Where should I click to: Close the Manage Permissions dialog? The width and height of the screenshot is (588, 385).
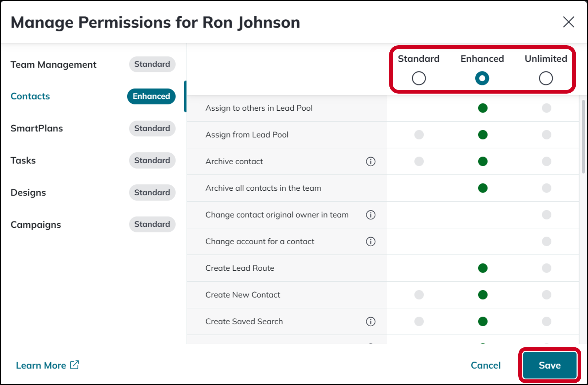tap(568, 22)
